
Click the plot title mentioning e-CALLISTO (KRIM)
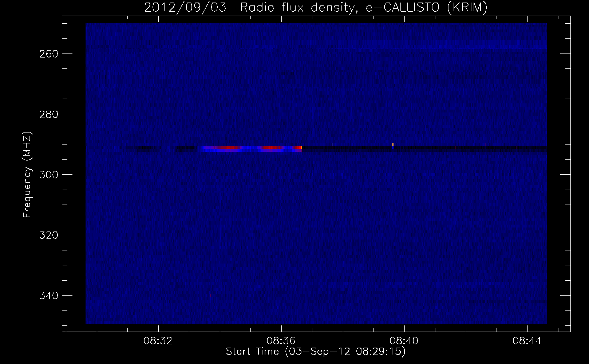pyautogui.click(x=316, y=7)
